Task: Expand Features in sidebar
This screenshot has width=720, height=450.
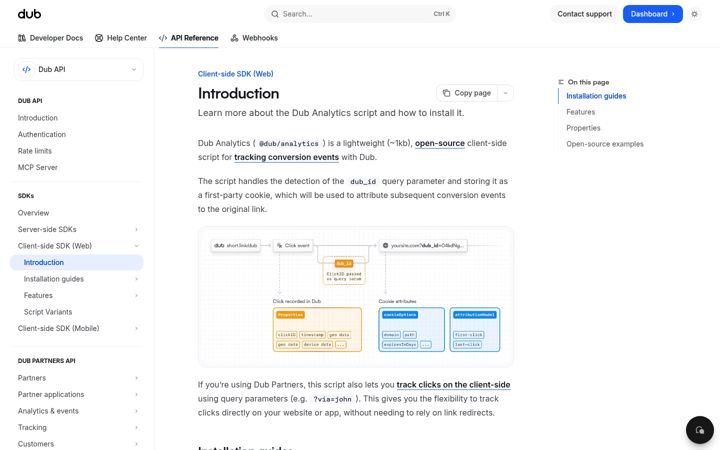Action: click(136, 296)
